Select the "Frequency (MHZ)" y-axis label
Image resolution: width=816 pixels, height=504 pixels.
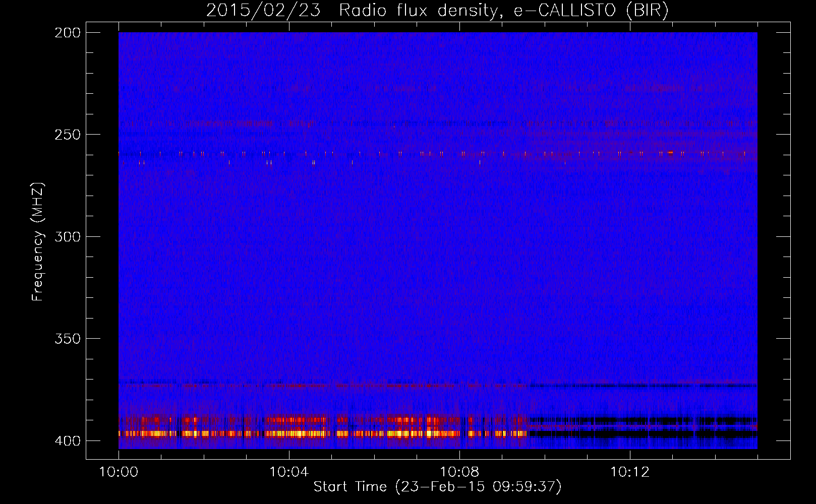click(38, 241)
